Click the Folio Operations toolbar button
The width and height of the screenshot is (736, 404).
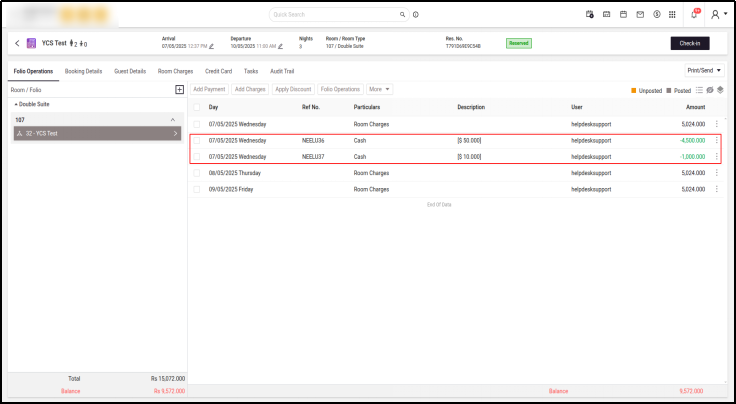[340, 89]
